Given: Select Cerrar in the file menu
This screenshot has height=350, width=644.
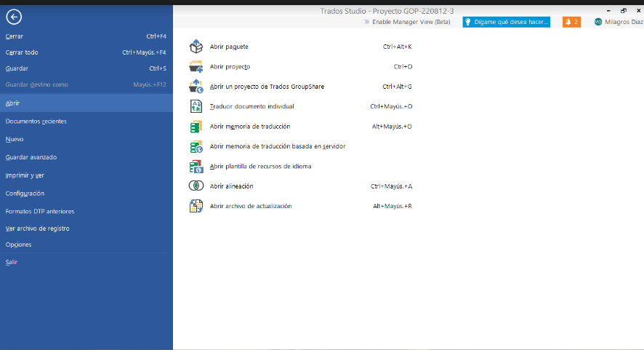Looking at the screenshot, I should (86, 36).
